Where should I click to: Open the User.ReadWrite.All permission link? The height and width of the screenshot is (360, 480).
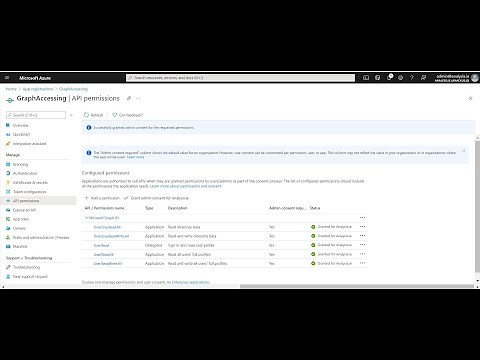click(x=108, y=263)
